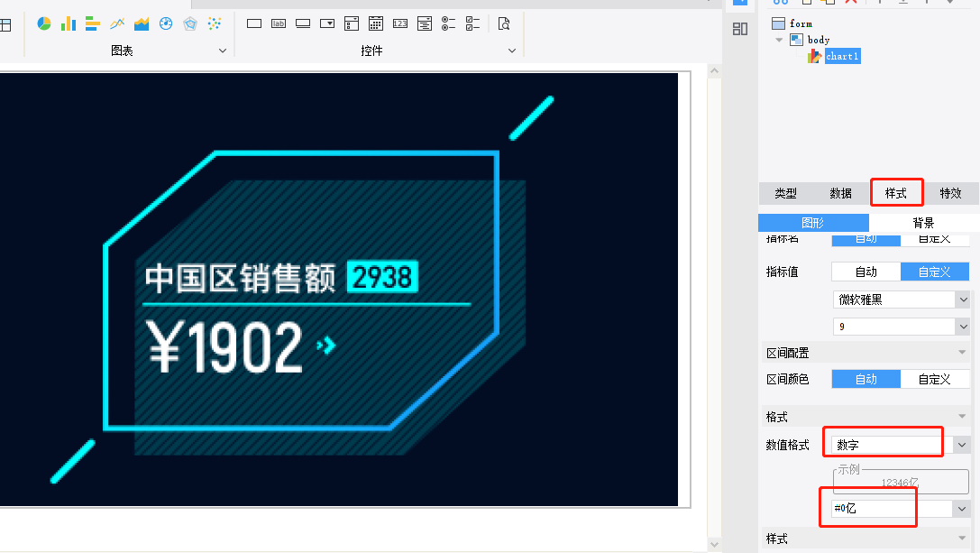Click the preview/search document widget icon
980x553 pixels.
pyautogui.click(x=504, y=23)
